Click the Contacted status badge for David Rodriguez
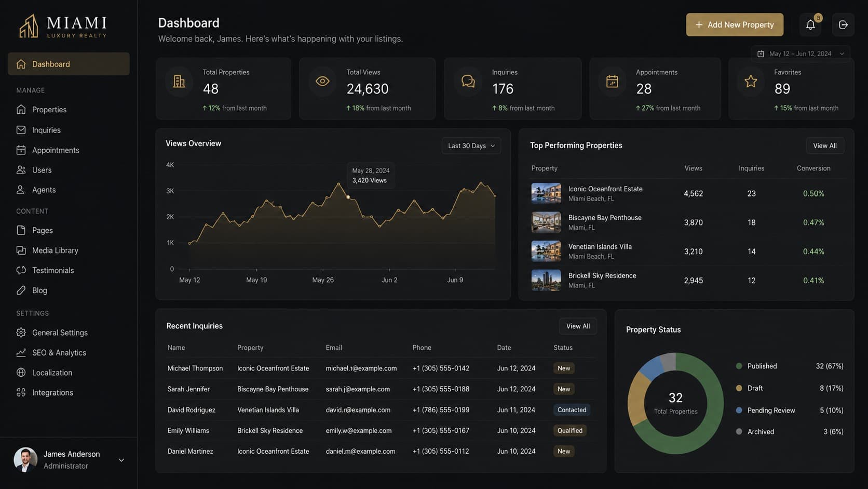 [x=572, y=409]
